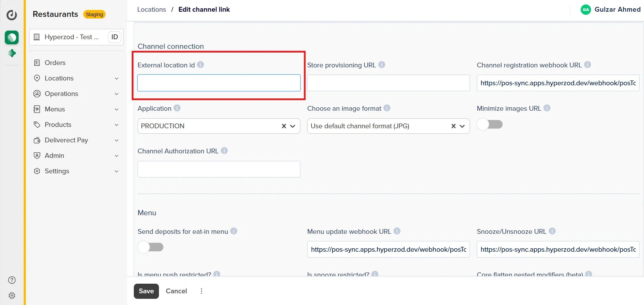Click the info icon beside Send deposits for eat-in menu
Screen dimensions: 644x305
pyautogui.click(x=234, y=231)
